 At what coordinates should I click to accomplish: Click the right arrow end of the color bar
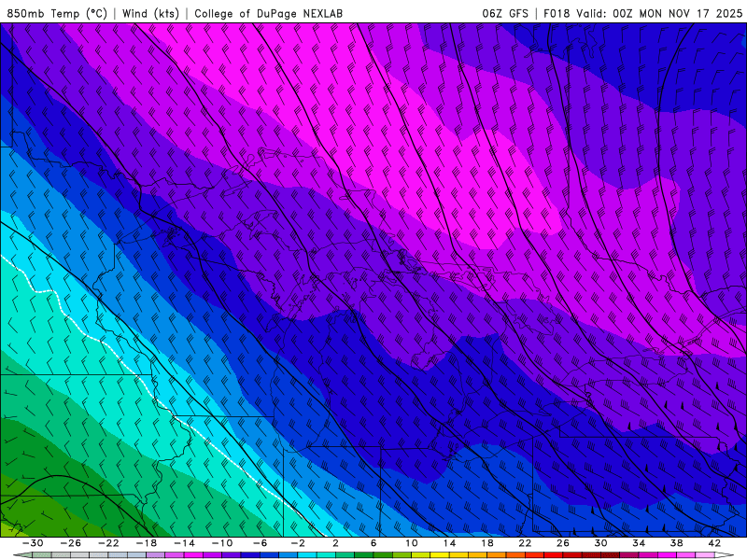click(725, 555)
